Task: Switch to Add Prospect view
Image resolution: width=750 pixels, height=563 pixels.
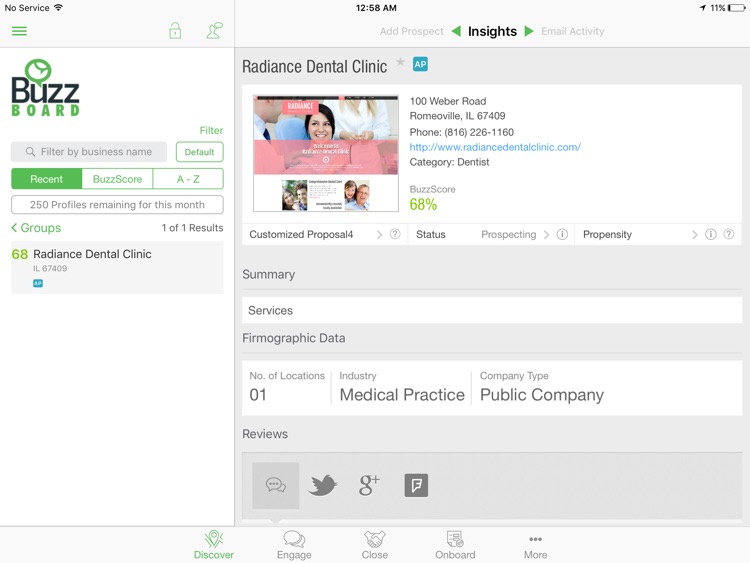Action: click(x=411, y=31)
